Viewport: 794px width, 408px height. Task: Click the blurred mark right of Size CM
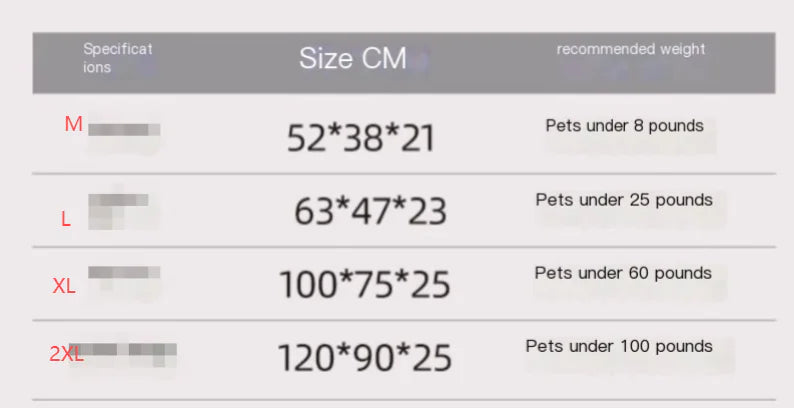coord(419,63)
